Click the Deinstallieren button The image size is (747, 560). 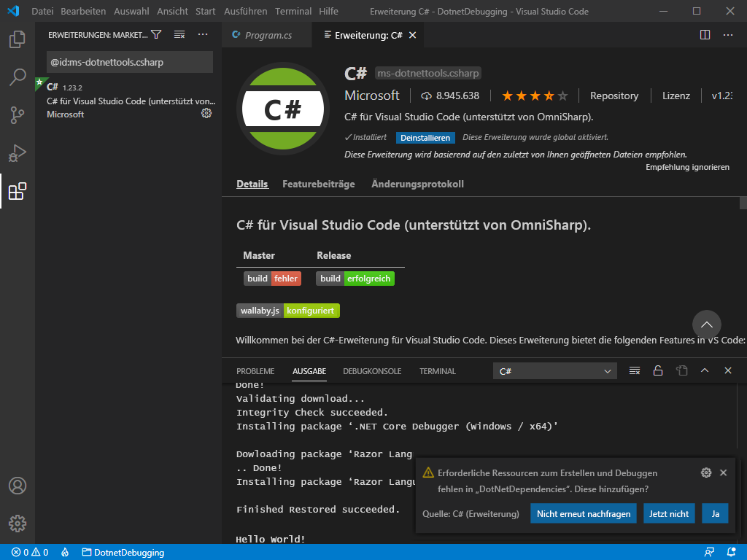point(425,138)
